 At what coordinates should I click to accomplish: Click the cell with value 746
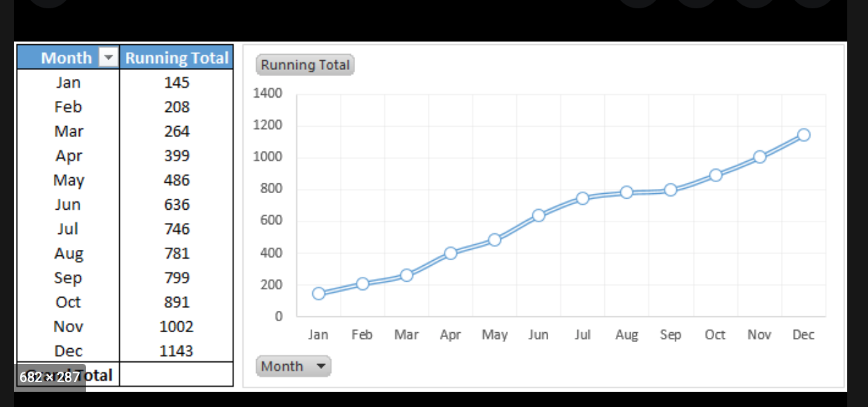point(177,228)
